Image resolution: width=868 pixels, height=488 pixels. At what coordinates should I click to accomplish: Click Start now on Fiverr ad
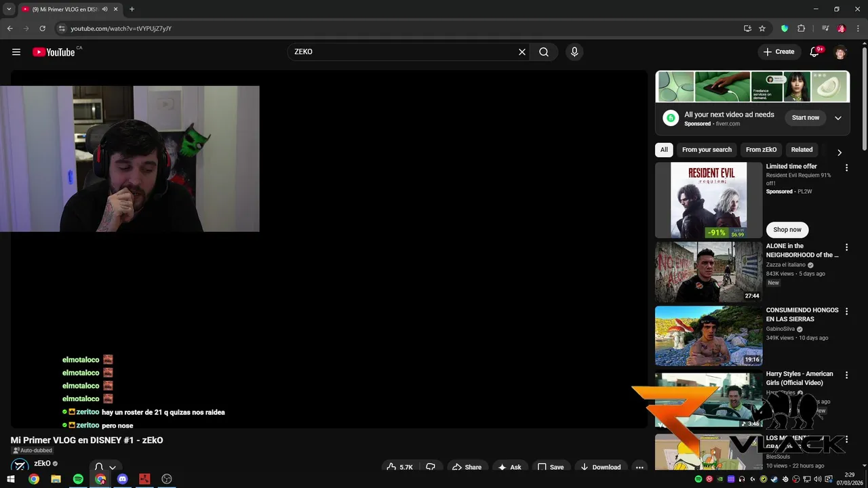(x=806, y=118)
